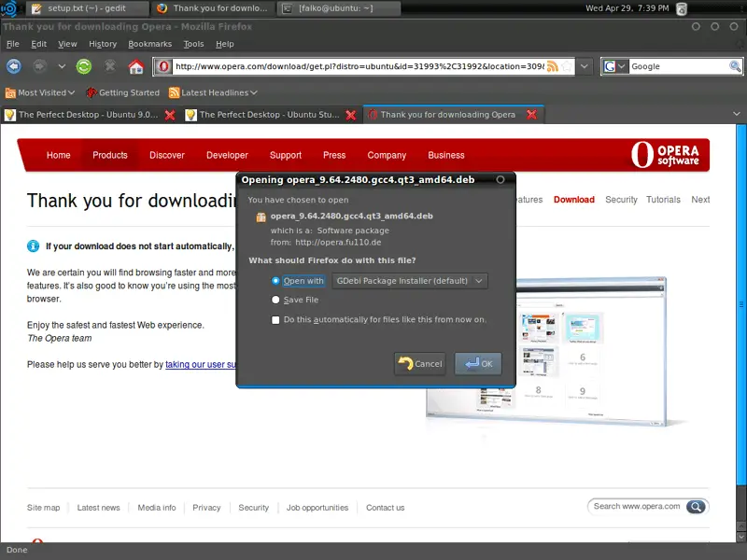Open the View menu
The image size is (747, 560).
pyautogui.click(x=67, y=44)
